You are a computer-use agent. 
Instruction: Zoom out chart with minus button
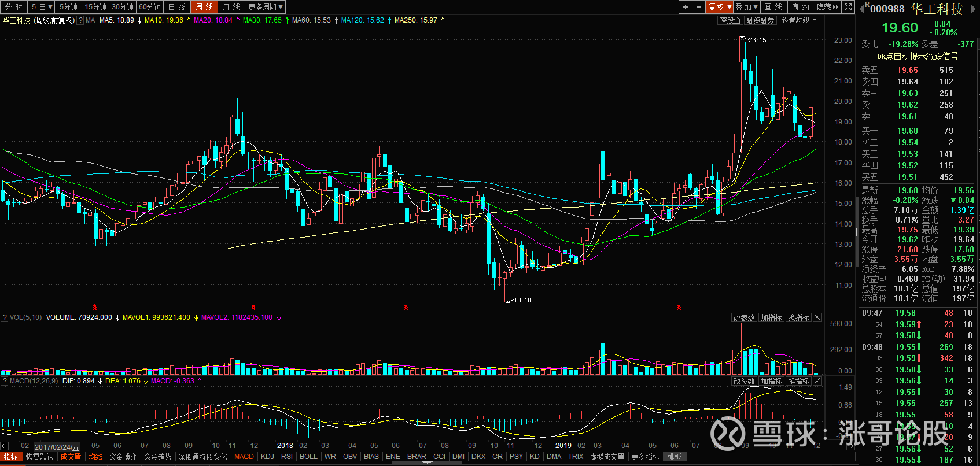coord(699,7)
